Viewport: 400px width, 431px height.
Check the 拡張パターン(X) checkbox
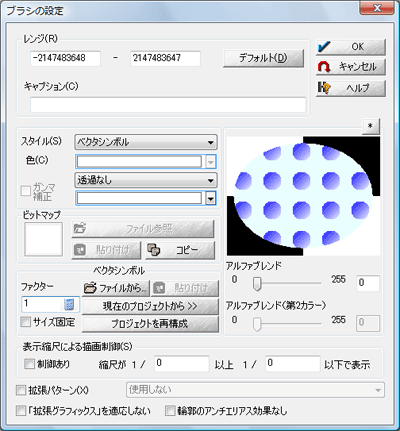21,390
